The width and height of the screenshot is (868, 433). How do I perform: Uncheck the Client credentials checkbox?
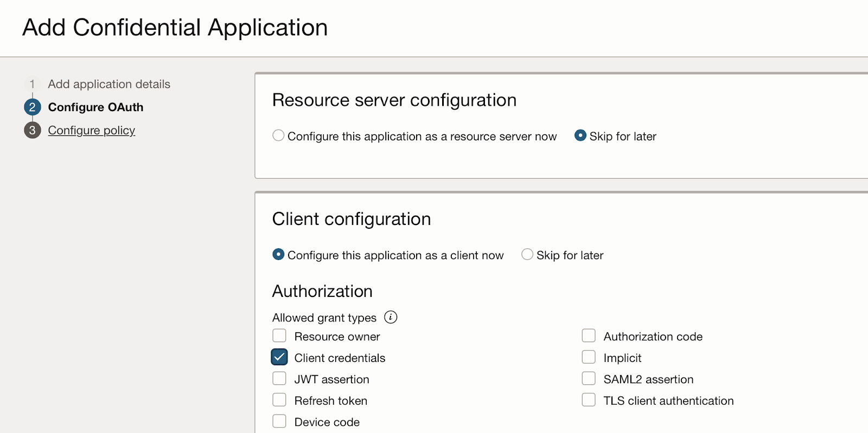[x=279, y=357]
